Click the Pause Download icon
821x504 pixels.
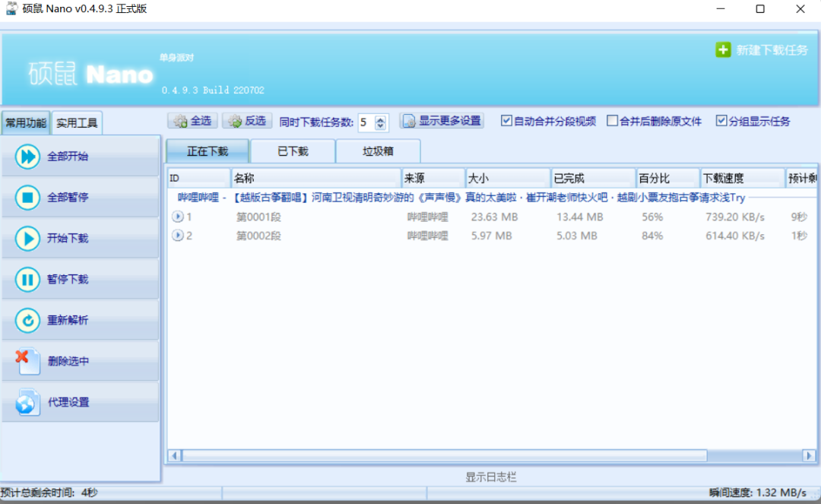click(27, 279)
